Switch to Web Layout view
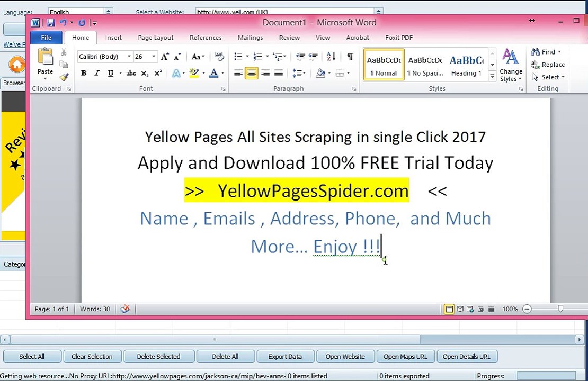588x381 pixels. pos(470,309)
